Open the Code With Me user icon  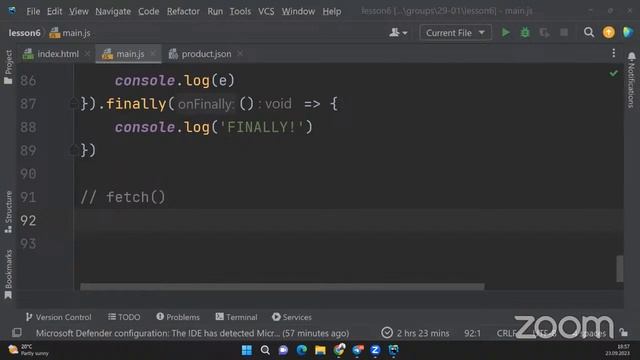tap(398, 32)
